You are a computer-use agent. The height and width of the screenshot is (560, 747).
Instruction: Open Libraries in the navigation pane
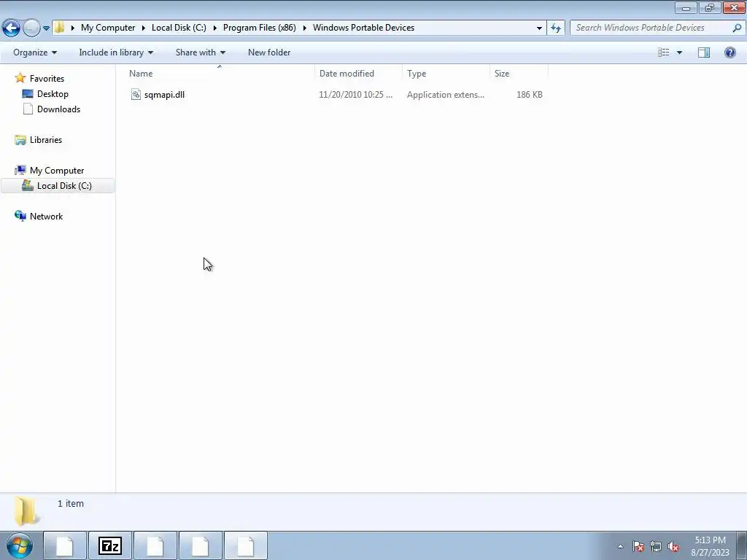coord(46,139)
